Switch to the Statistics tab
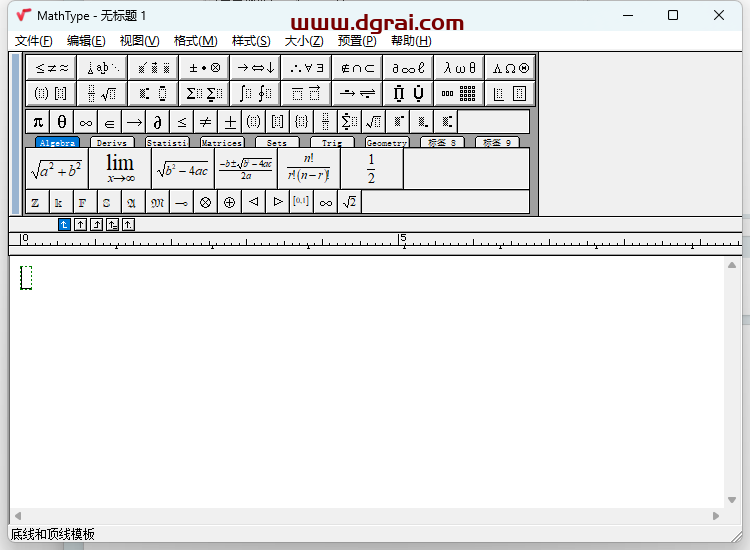The height and width of the screenshot is (550, 750). tap(167, 143)
